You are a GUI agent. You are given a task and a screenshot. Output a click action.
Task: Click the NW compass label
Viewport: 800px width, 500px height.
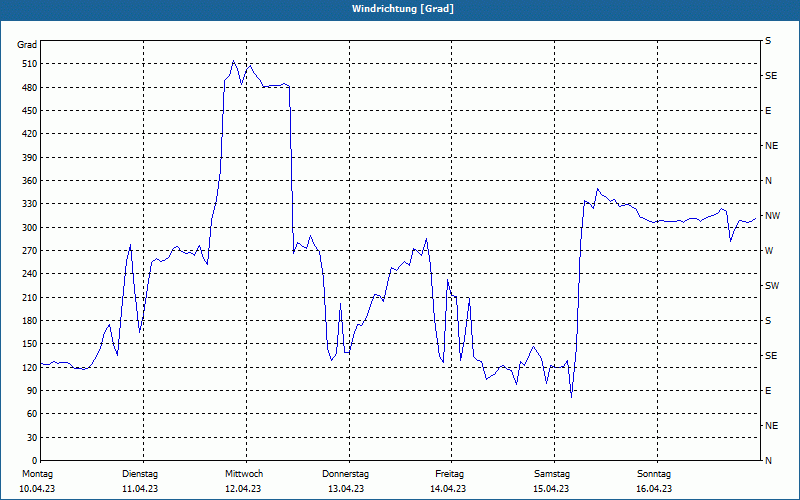772,216
